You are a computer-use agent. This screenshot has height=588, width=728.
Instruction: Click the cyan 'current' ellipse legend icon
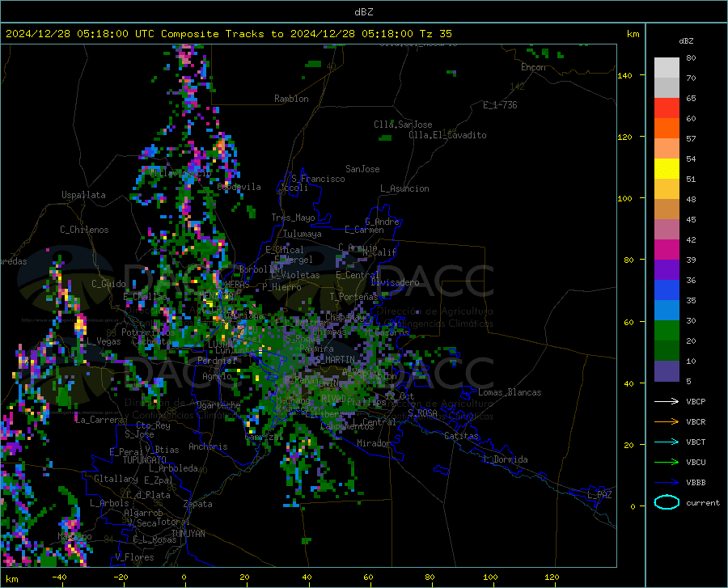[667, 502]
